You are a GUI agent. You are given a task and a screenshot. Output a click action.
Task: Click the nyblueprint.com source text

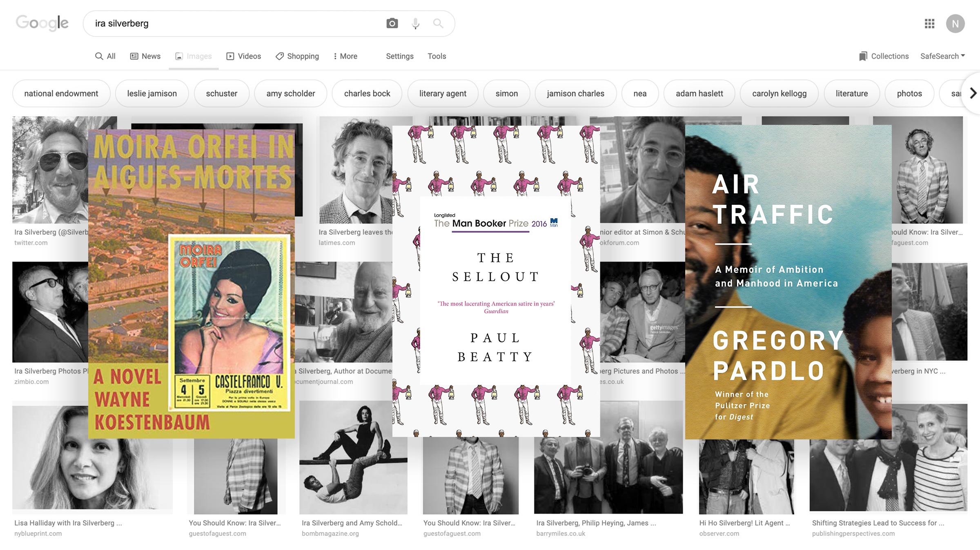coord(38,533)
